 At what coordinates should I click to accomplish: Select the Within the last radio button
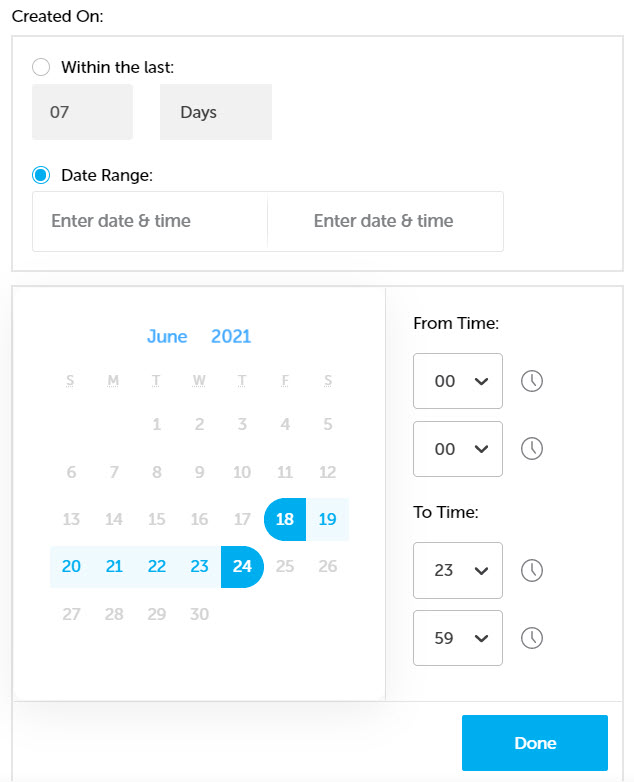(41, 67)
